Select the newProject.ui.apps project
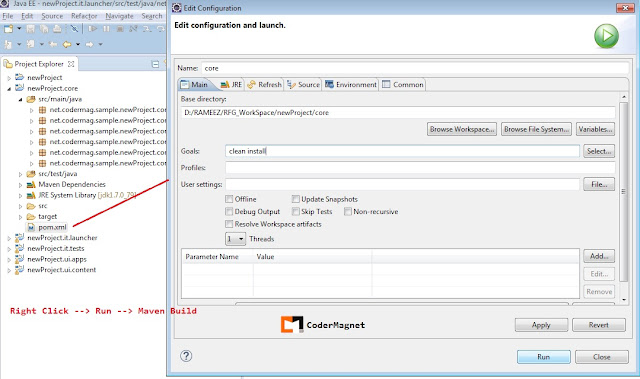The height and width of the screenshot is (379, 640). (x=57, y=259)
